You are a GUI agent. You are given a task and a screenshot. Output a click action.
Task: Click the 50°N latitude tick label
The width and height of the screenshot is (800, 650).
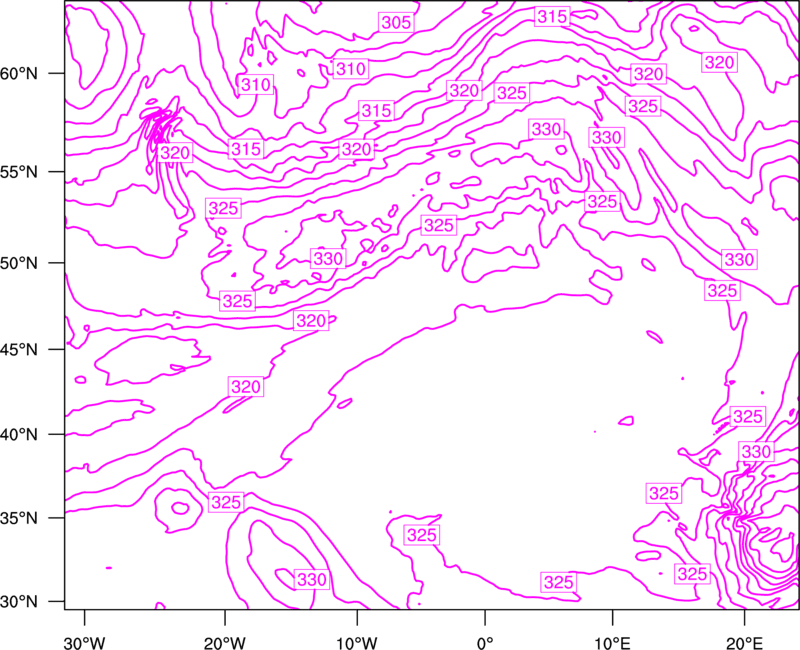coord(19,263)
